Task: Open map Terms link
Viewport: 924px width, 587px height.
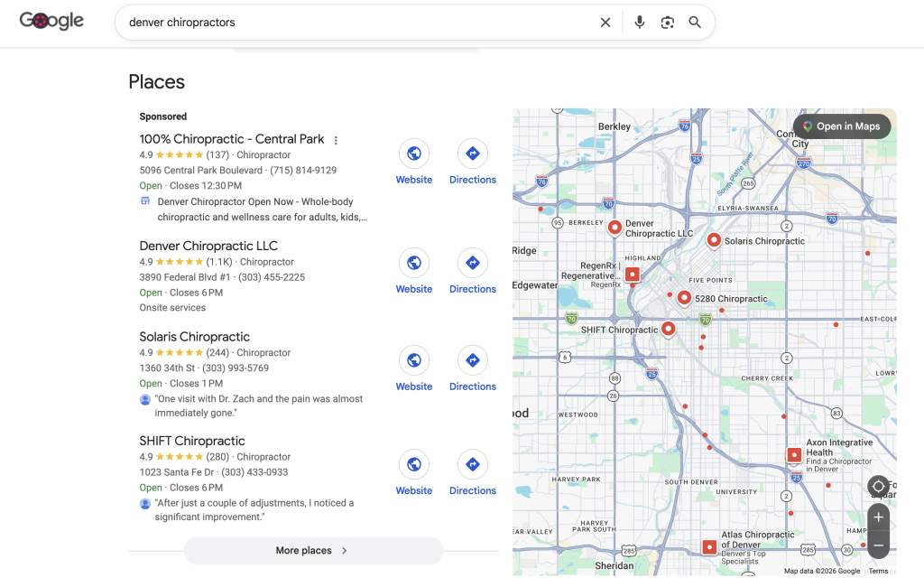Action: click(x=878, y=571)
